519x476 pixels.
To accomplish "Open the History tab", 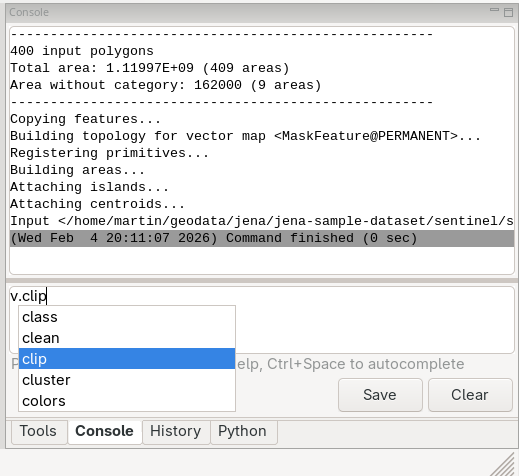I will point(176,431).
